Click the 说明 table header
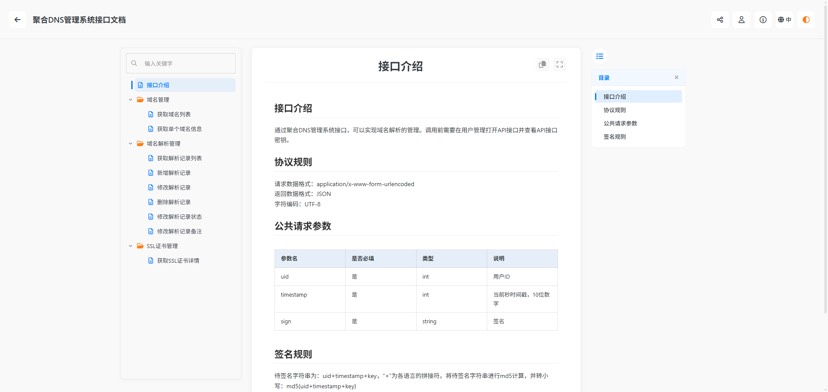Viewport: 828px width, 392px height. (522, 259)
